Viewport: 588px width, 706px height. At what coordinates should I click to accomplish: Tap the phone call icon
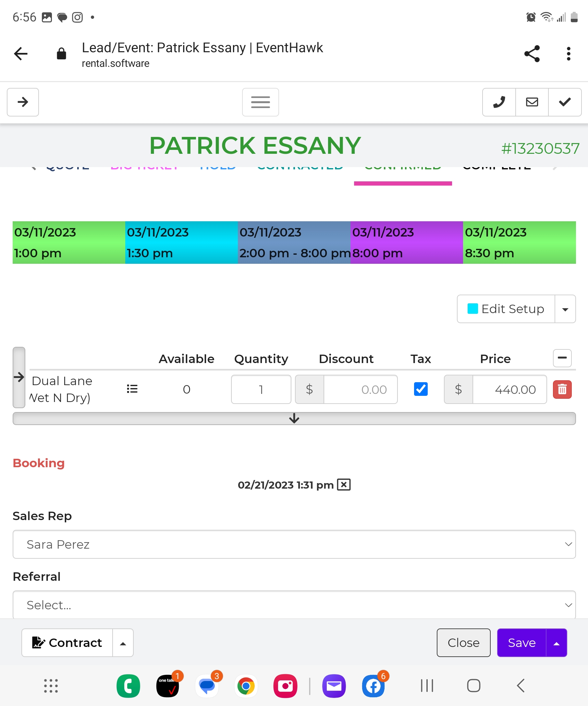tap(499, 102)
